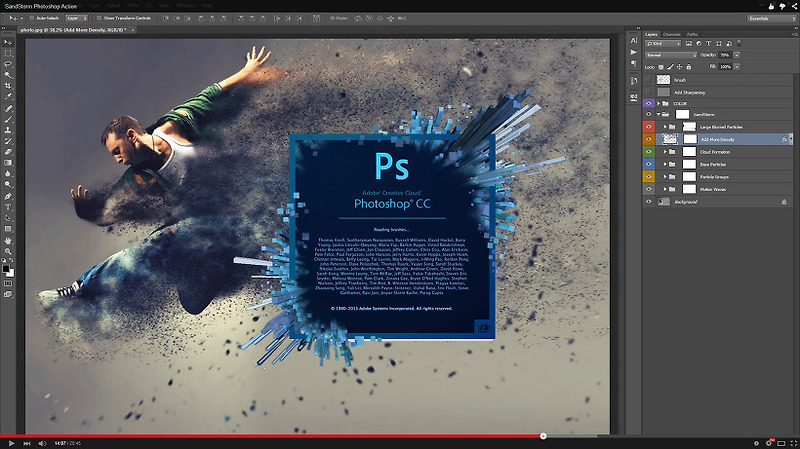
Task: Expand the Motion Waves group
Action: pos(665,189)
